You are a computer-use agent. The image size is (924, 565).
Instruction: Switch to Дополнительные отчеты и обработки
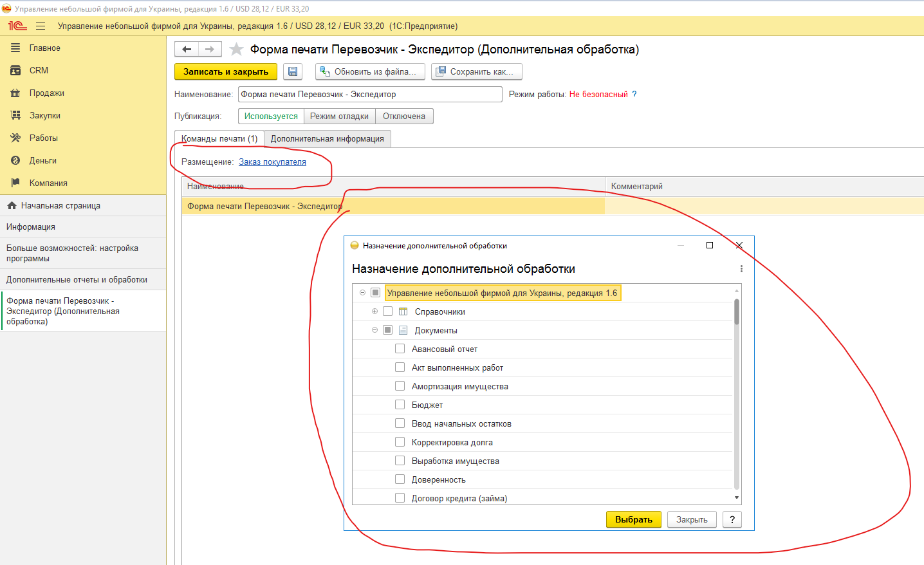pyautogui.click(x=83, y=279)
